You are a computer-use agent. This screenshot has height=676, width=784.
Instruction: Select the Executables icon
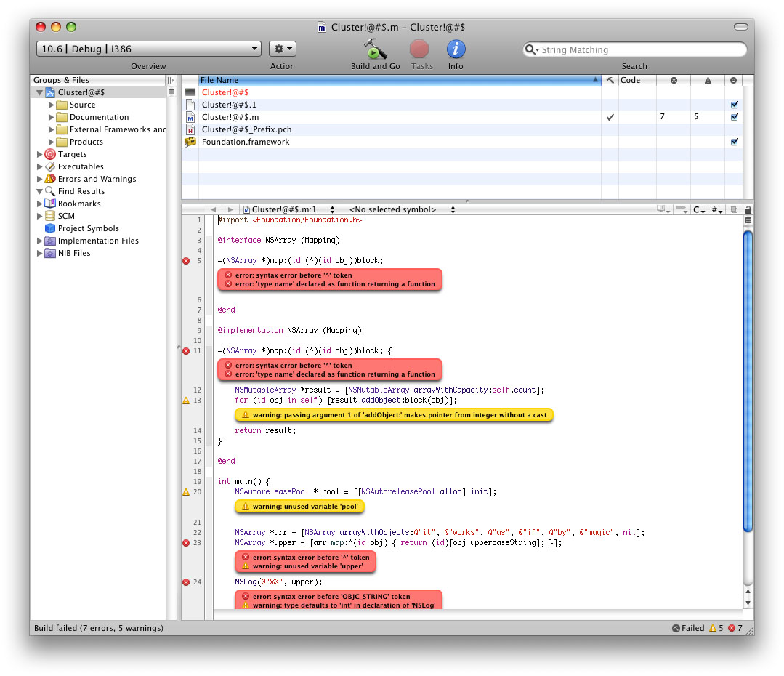tap(50, 166)
